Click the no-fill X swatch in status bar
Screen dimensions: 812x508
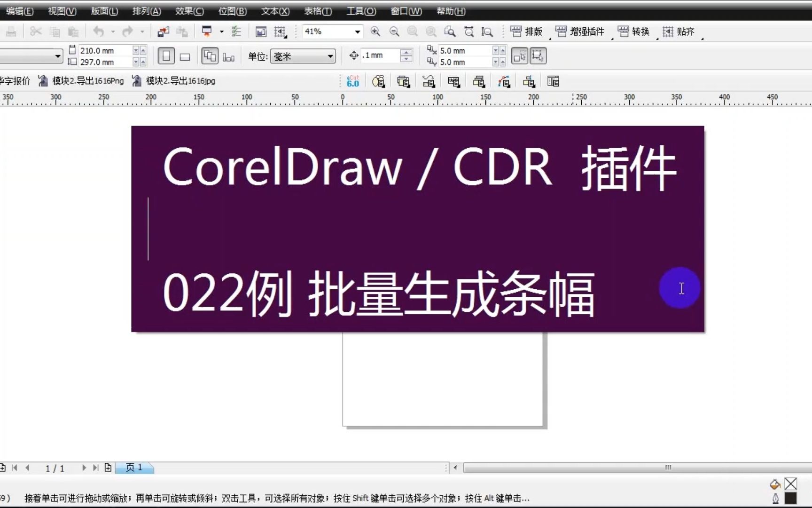coord(791,484)
